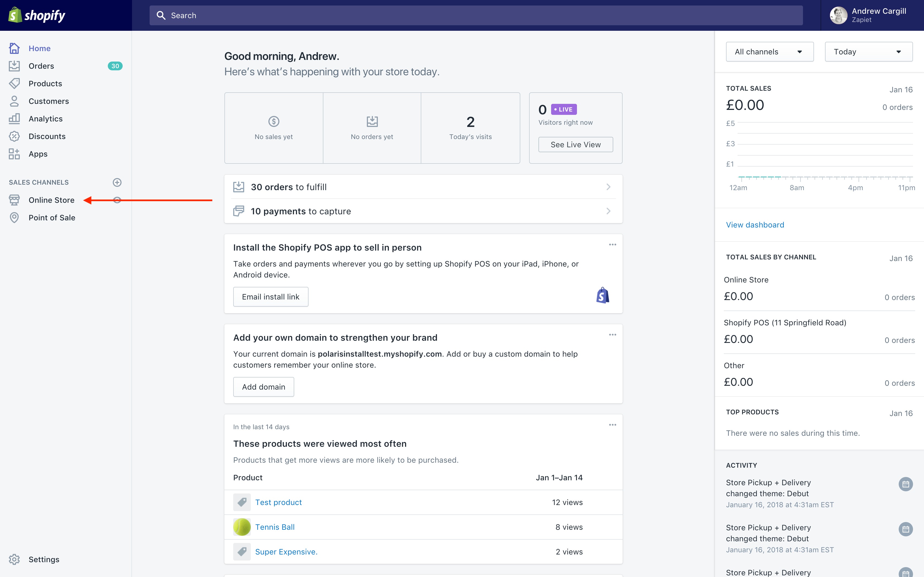Click the Search input field

coord(475,15)
